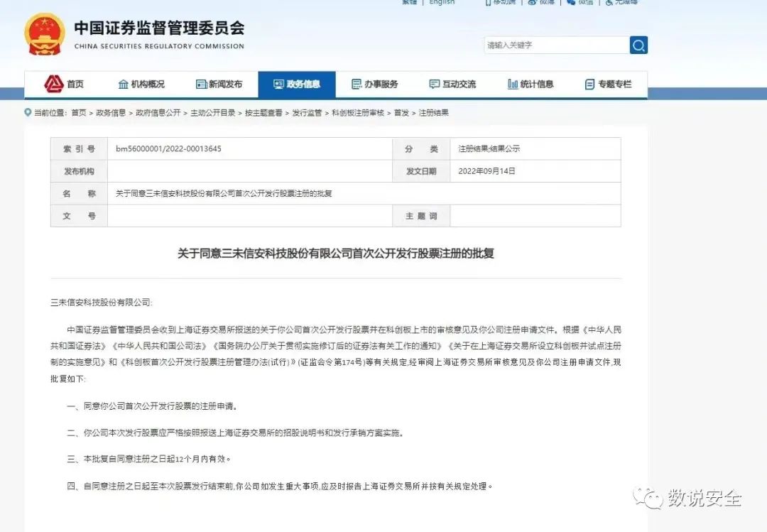Viewport: 767px width, 532px height.
Task: Click the 发布机构 label cell
Action: pyautogui.click(x=80, y=171)
